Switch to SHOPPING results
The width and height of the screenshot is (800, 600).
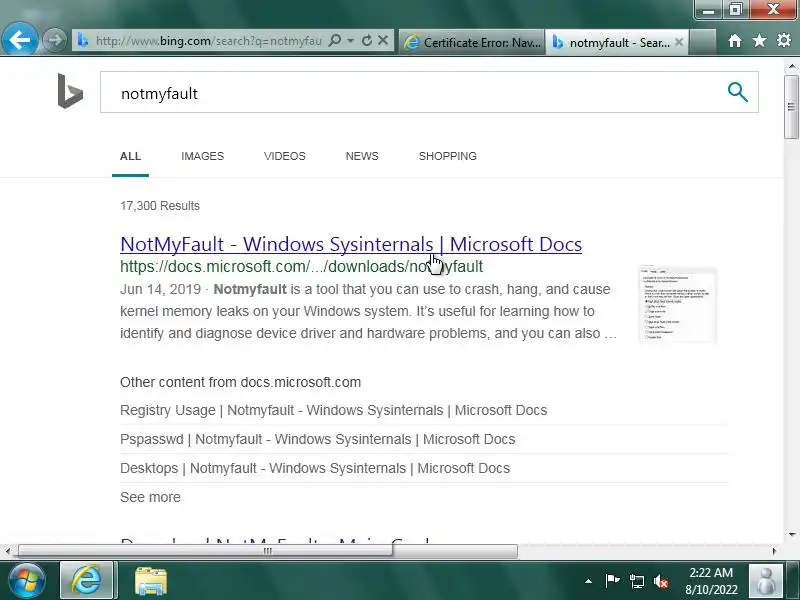tap(447, 156)
